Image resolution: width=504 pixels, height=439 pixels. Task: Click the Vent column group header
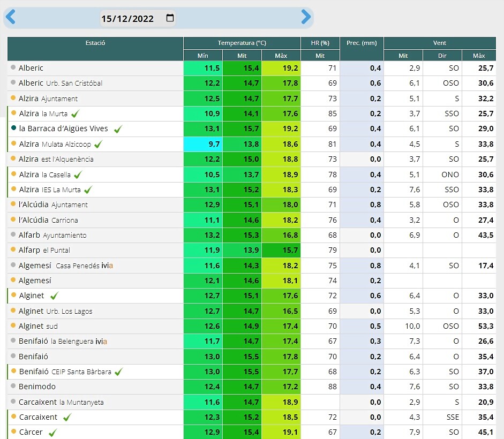click(x=440, y=43)
